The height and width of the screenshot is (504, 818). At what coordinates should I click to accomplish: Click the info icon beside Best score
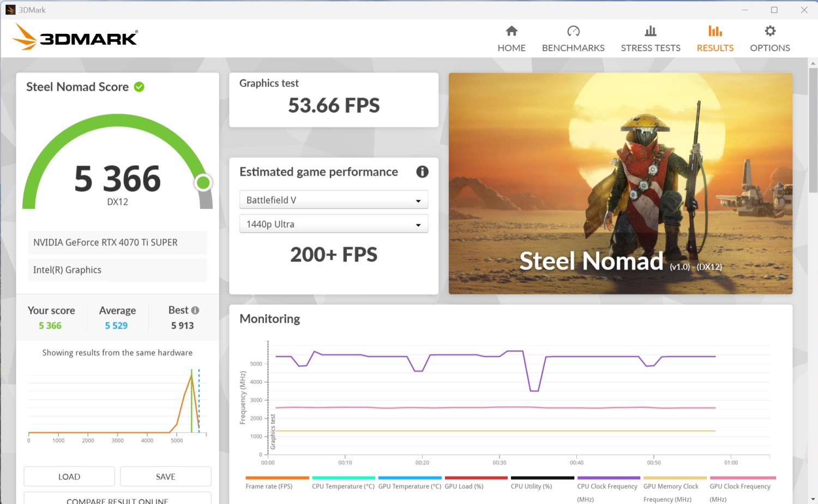tap(195, 310)
